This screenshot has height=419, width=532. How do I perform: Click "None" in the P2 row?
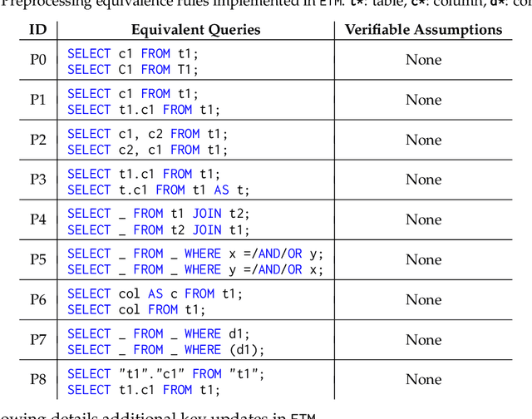click(x=423, y=140)
